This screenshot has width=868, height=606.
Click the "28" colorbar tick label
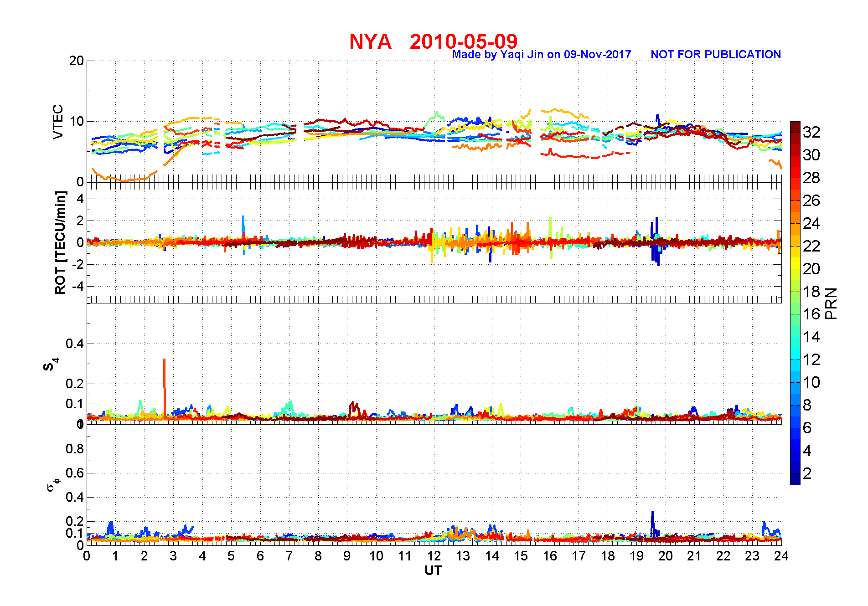coord(811,178)
